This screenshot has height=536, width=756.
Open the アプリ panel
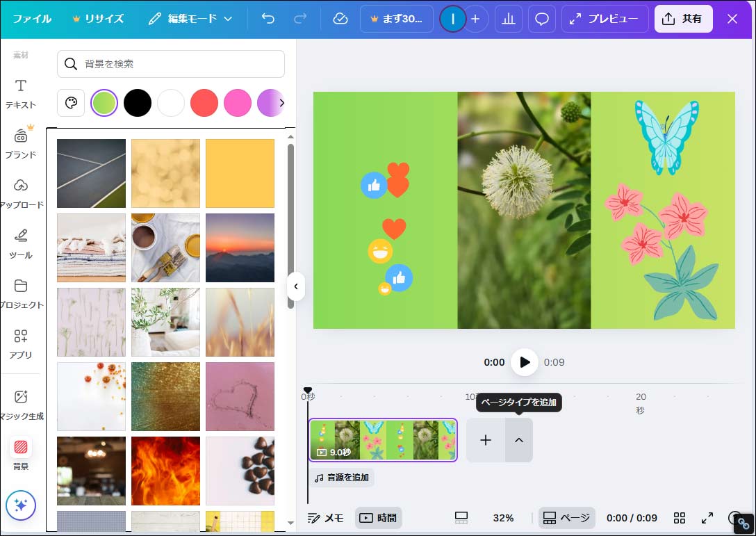(x=21, y=343)
